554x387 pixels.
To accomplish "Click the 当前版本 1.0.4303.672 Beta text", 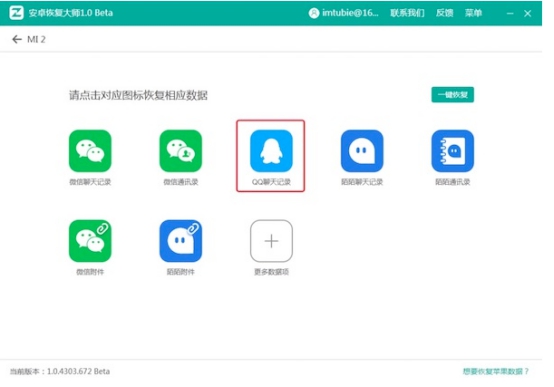I will click(x=60, y=371).
